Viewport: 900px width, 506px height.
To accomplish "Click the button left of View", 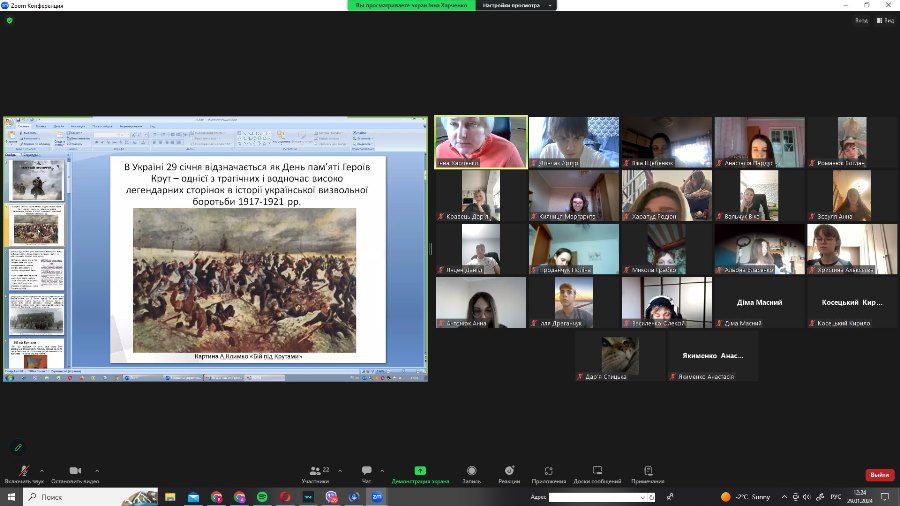I will tap(862, 21).
